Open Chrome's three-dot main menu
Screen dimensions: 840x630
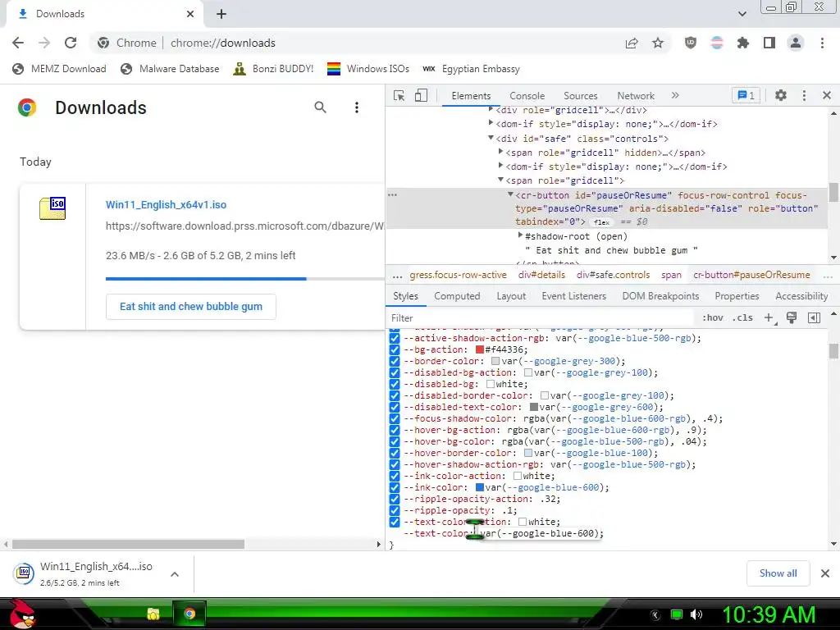pyautogui.click(x=822, y=43)
